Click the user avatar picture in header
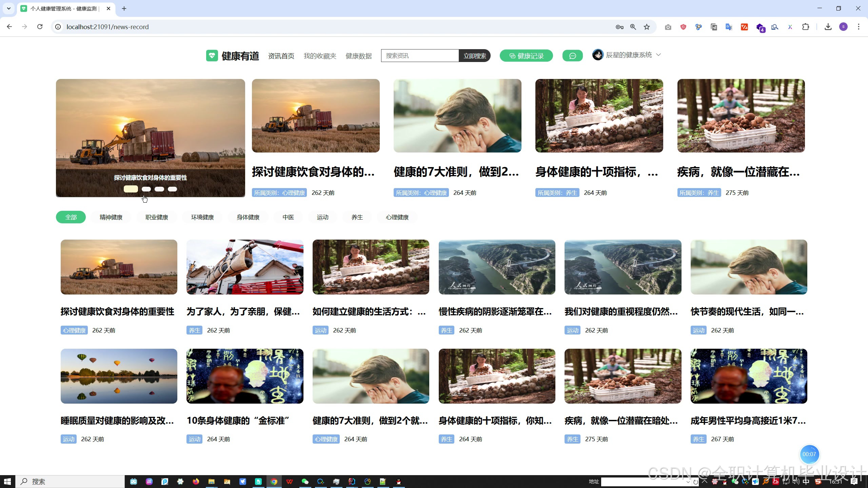 click(x=597, y=55)
